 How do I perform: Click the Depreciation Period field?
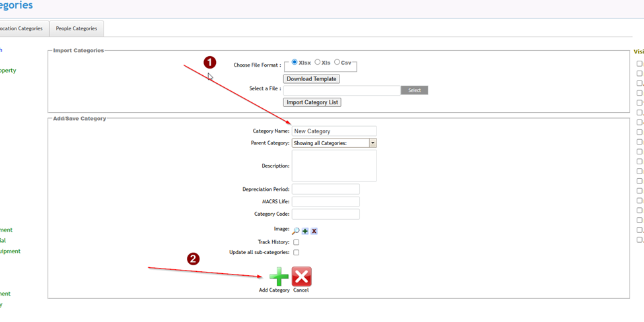[x=326, y=189]
